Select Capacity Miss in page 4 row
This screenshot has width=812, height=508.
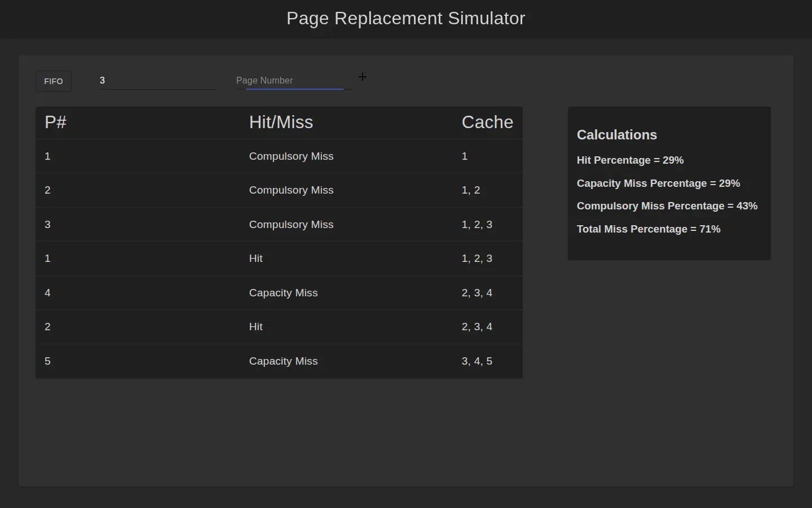pos(283,293)
